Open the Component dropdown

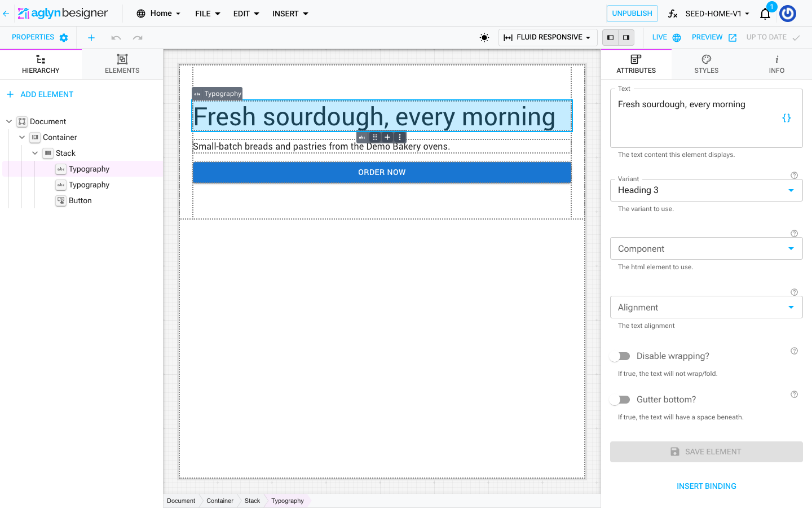coord(707,248)
